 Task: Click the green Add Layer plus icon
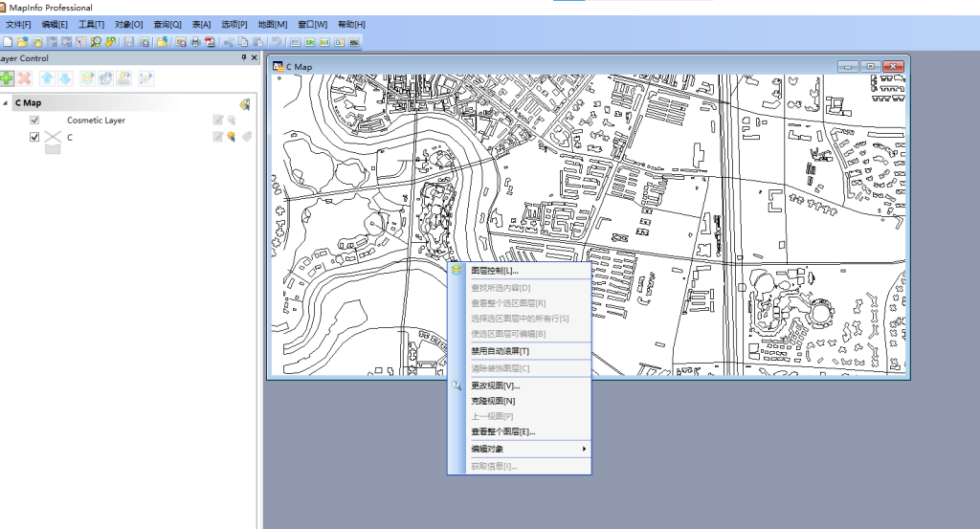(x=7, y=77)
